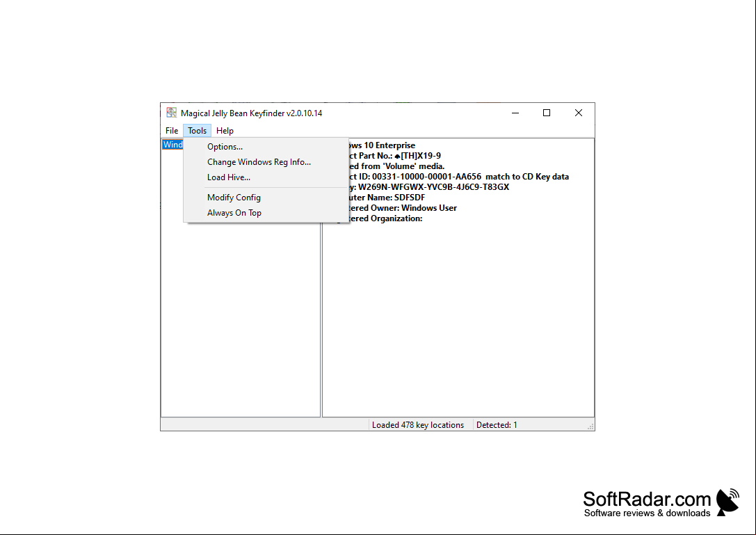The image size is (756, 535).
Task: Close the Keyfinder window
Action: [x=579, y=113]
